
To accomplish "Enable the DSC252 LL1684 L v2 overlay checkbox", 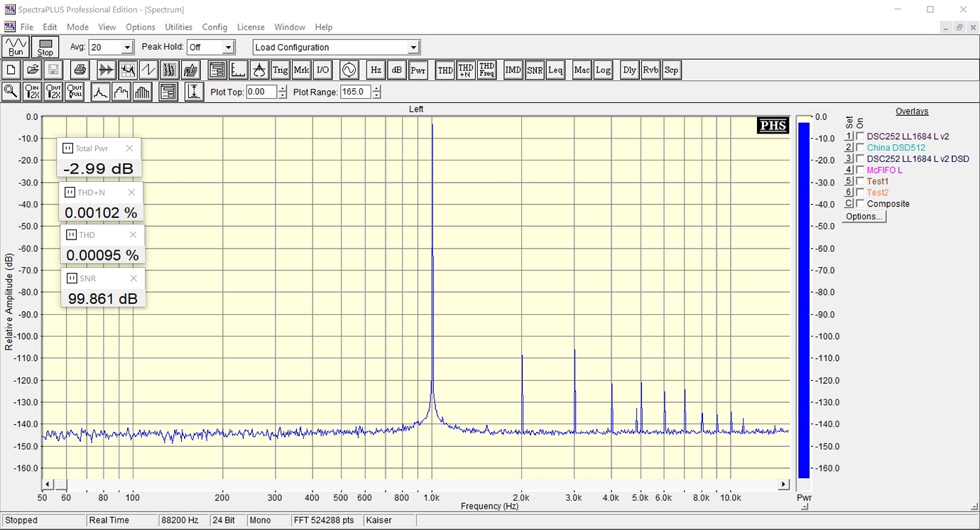I will 861,136.
